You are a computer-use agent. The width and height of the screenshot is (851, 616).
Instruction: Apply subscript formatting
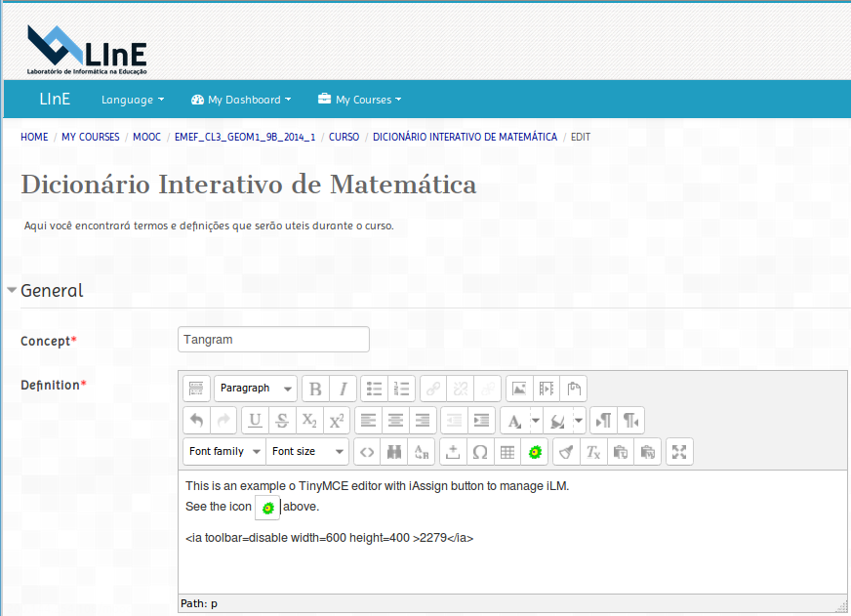(309, 420)
